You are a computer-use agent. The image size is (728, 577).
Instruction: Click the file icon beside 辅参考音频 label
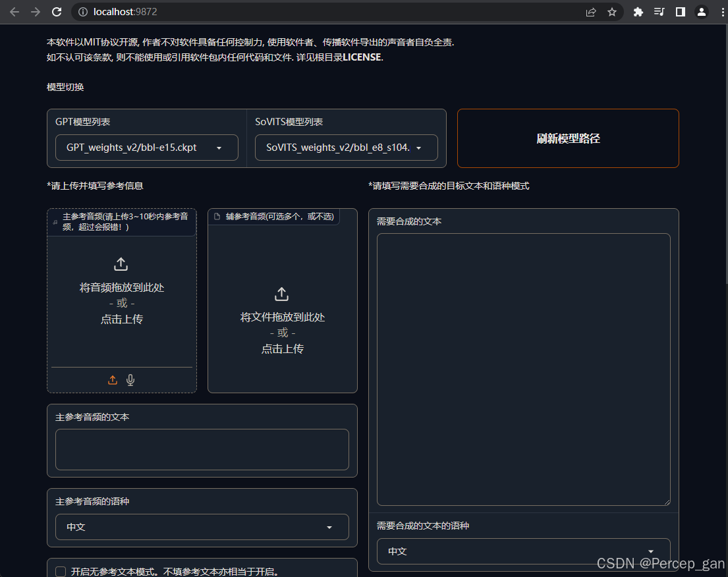pos(217,216)
